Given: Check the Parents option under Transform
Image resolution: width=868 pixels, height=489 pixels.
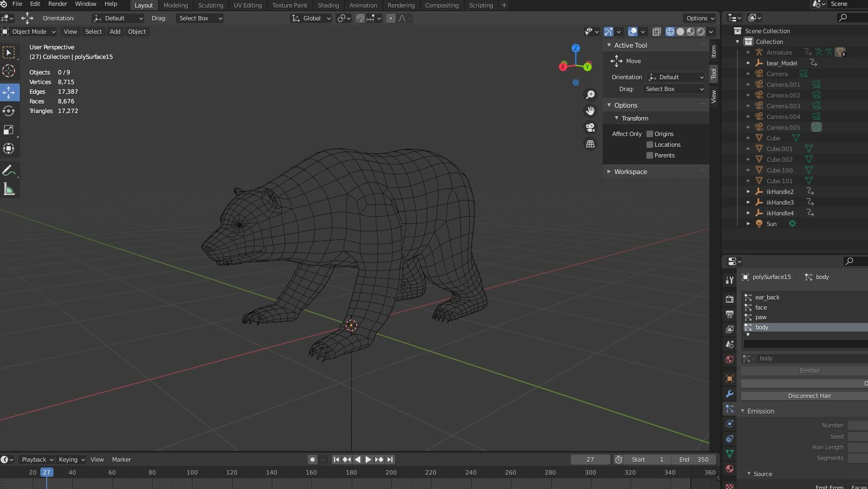Looking at the screenshot, I should (649, 155).
